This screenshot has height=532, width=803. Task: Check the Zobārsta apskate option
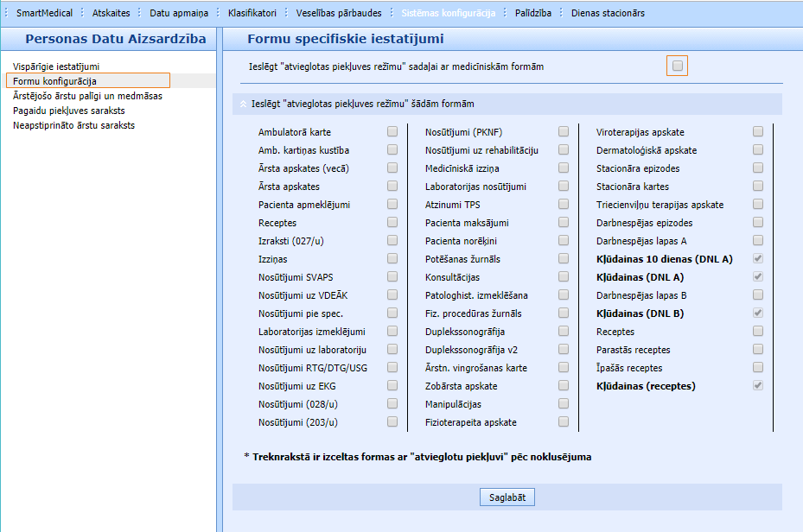coord(564,386)
